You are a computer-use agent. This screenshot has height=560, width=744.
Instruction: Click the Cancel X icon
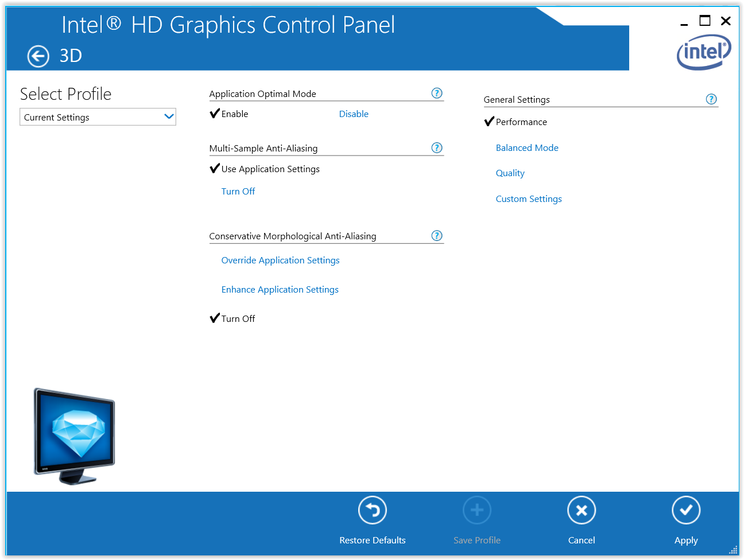(x=582, y=510)
